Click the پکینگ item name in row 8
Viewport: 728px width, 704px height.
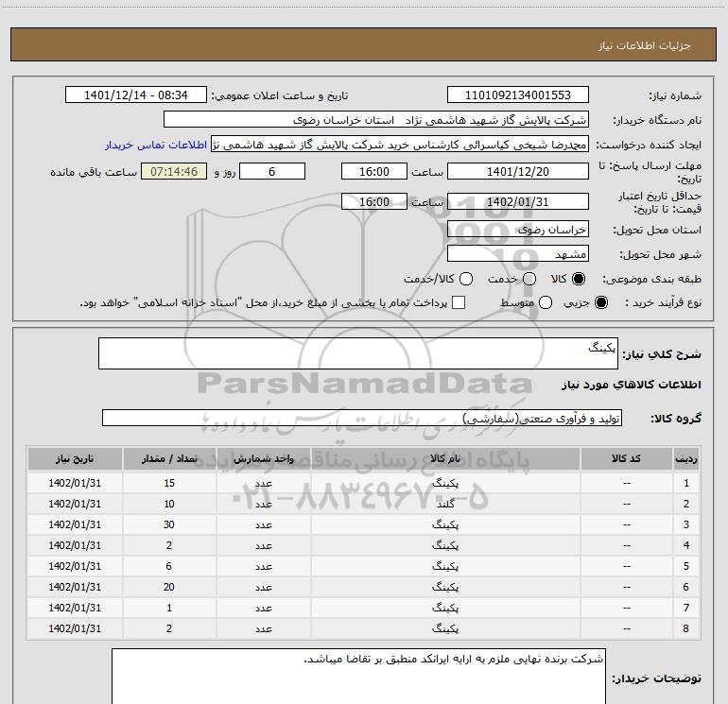point(445,628)
